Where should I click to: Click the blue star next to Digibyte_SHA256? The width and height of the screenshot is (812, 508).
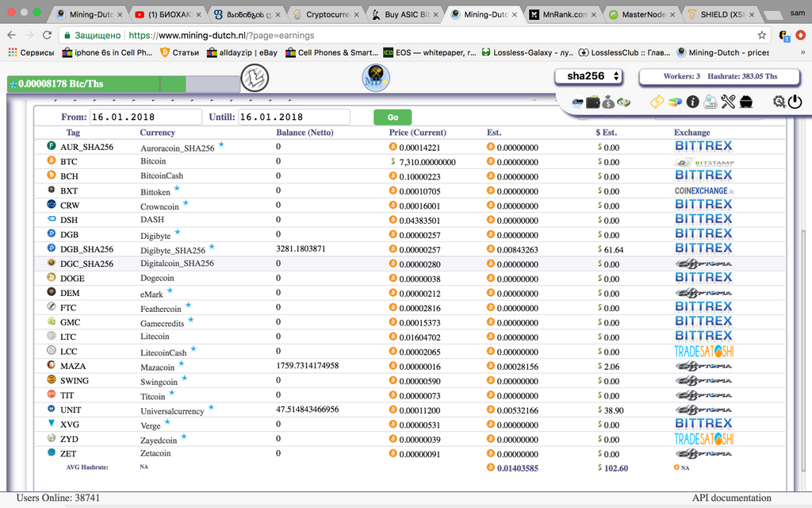point(211,246)
